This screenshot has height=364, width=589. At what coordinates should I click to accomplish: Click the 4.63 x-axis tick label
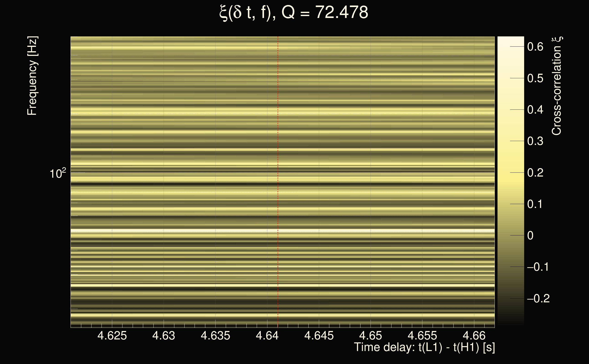coord(163,336)
